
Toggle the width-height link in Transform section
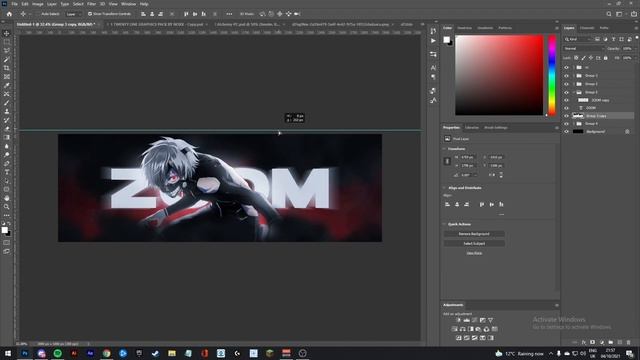[447, 161]
